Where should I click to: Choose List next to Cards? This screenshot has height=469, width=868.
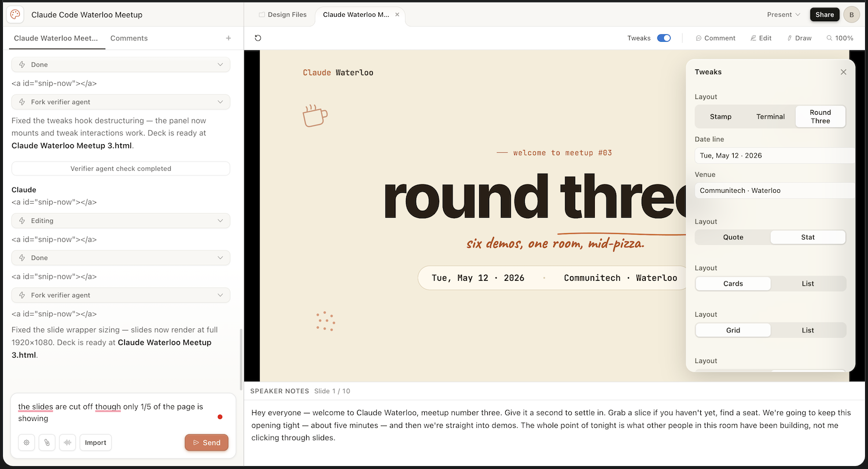click(808, 284)
